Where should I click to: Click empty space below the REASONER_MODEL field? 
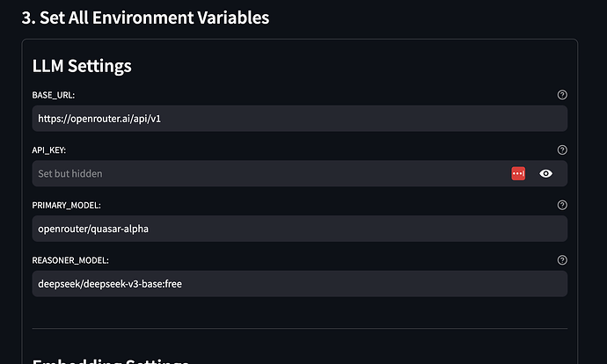tap(300, 312)
